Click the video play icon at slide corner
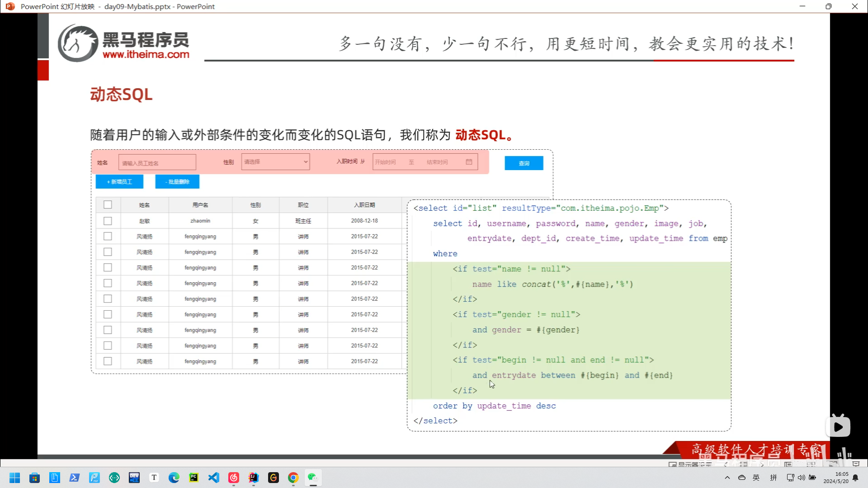 tap(838, 426)
